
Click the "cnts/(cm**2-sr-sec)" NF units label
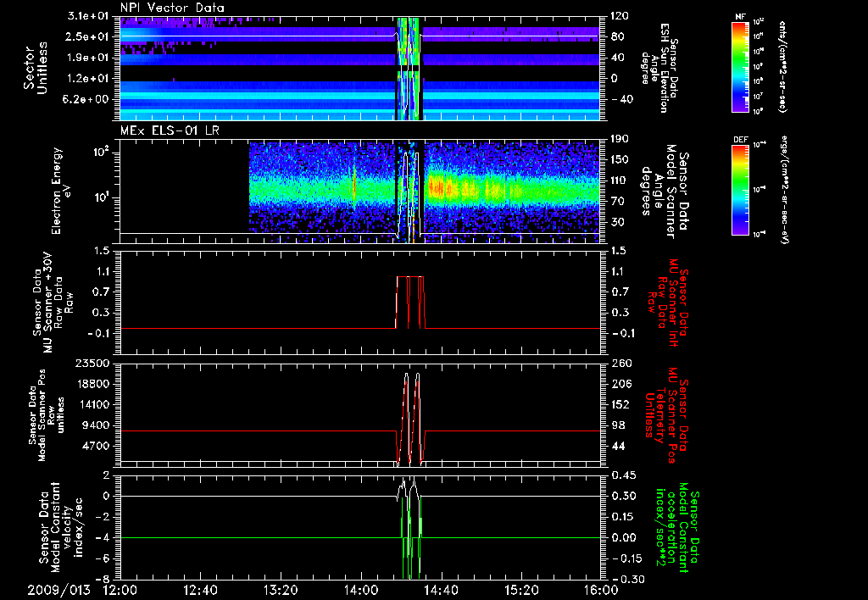(x=782, y=67)
